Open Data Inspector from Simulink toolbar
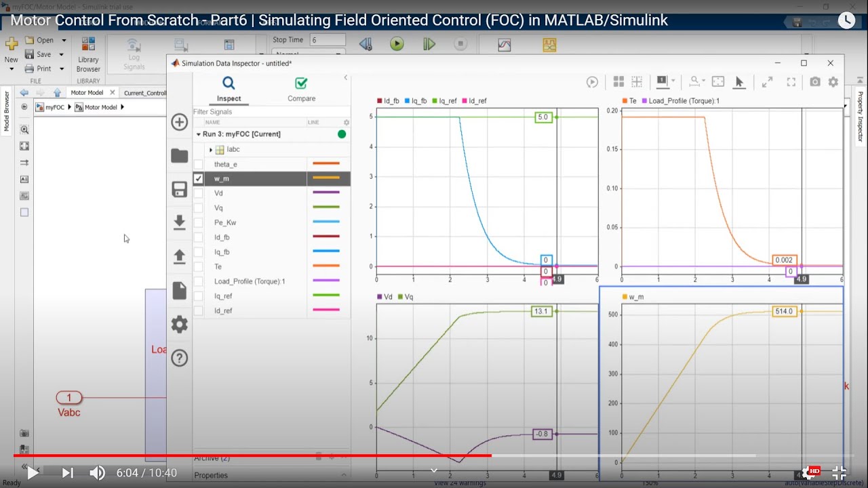868x488 pixels. click(505, 45)
